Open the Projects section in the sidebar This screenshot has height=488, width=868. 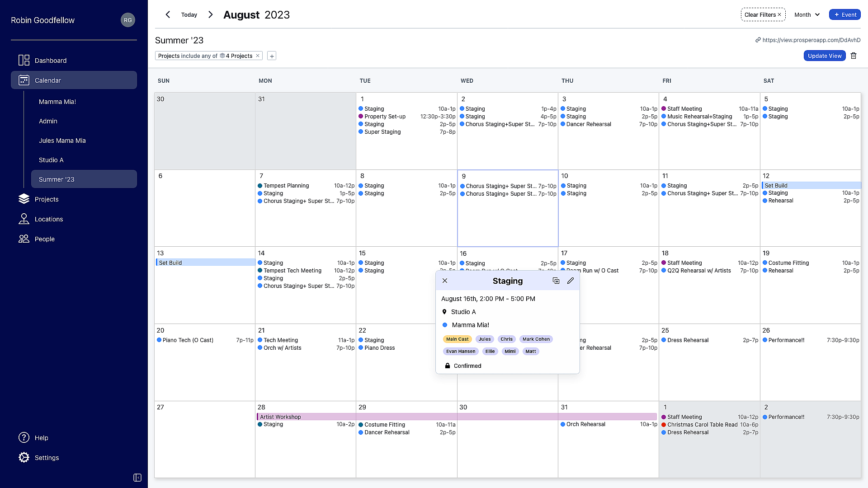[47, 199]
